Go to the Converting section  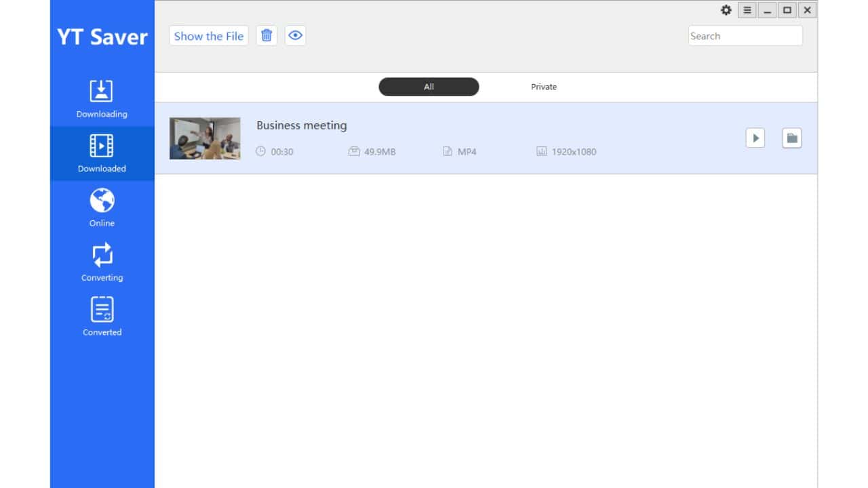click(101, 262)
